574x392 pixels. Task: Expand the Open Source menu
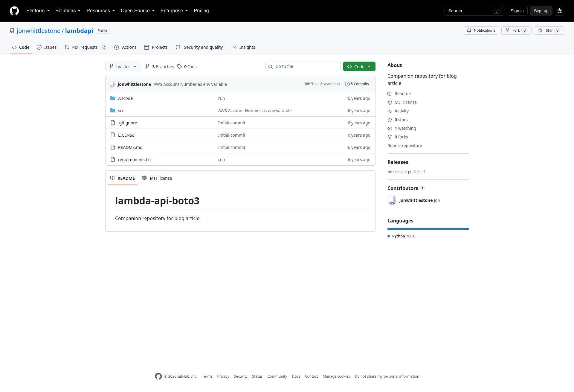(x=138, y=11)
